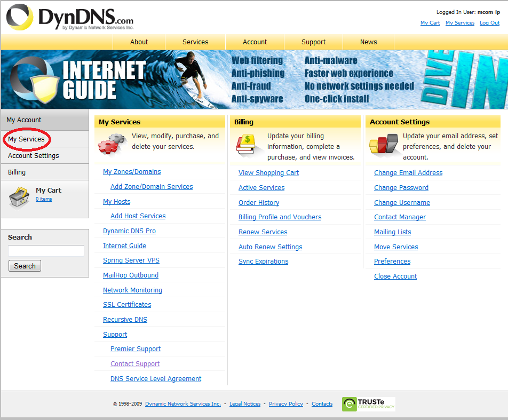Open Auto Renew Settings

(x=270, y=247)
